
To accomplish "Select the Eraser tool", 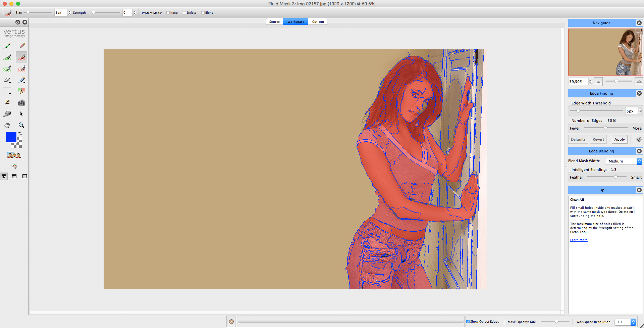I will point(7,80).
